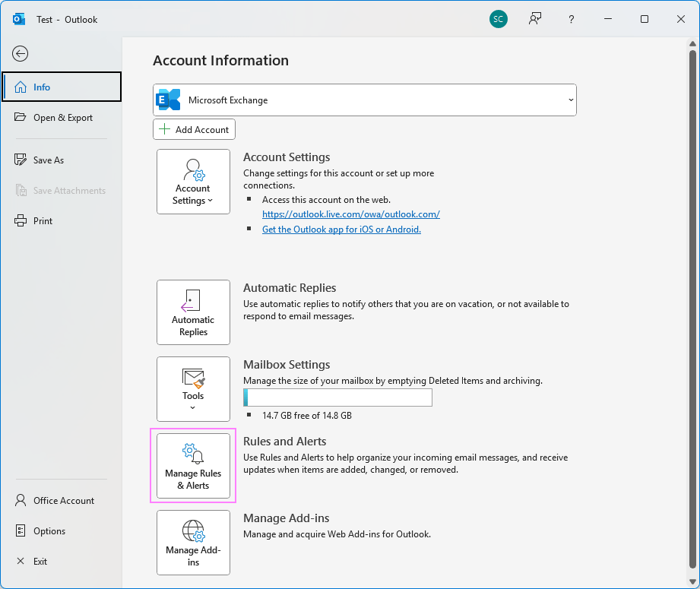
Task: Click the Mailbox Settings heading
Action: click(x=287, y=364)
